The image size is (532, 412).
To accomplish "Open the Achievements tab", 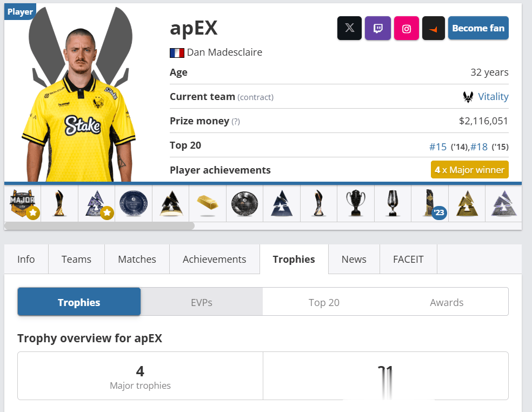I will point(215,260).
